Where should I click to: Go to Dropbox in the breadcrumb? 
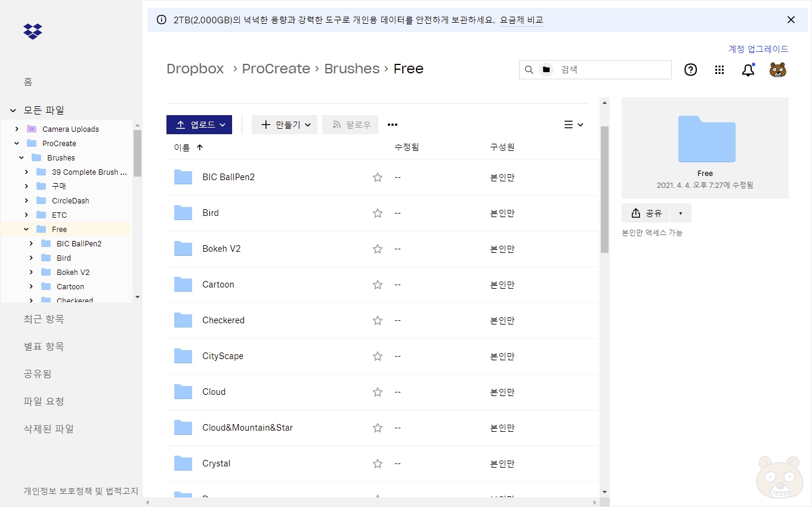pos(195,69)
